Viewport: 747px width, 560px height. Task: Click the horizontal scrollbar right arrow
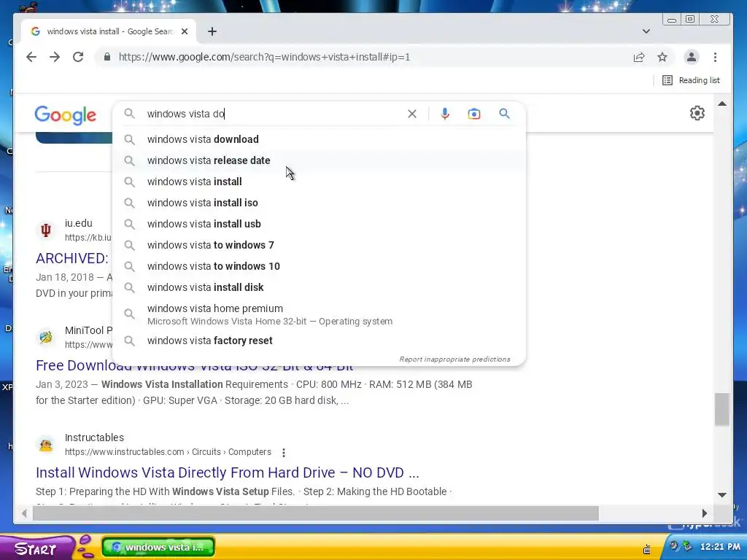[x=705, y=513]
